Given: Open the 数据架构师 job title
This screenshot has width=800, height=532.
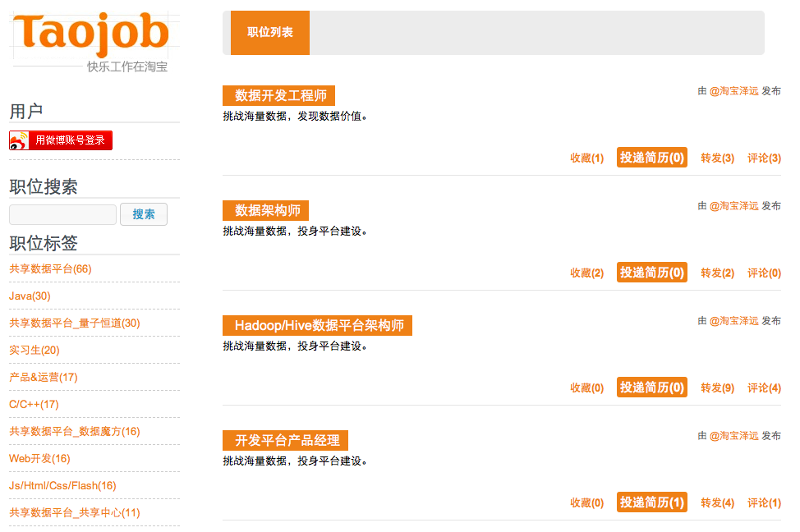Looking at the screenshot, I should (x=267, y=210).
